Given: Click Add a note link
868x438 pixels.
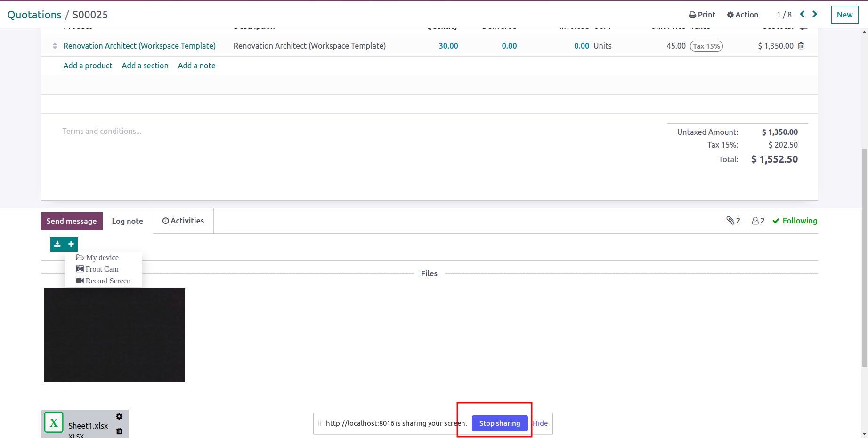Looking at the screenshot, I should (x=197, y=66).
